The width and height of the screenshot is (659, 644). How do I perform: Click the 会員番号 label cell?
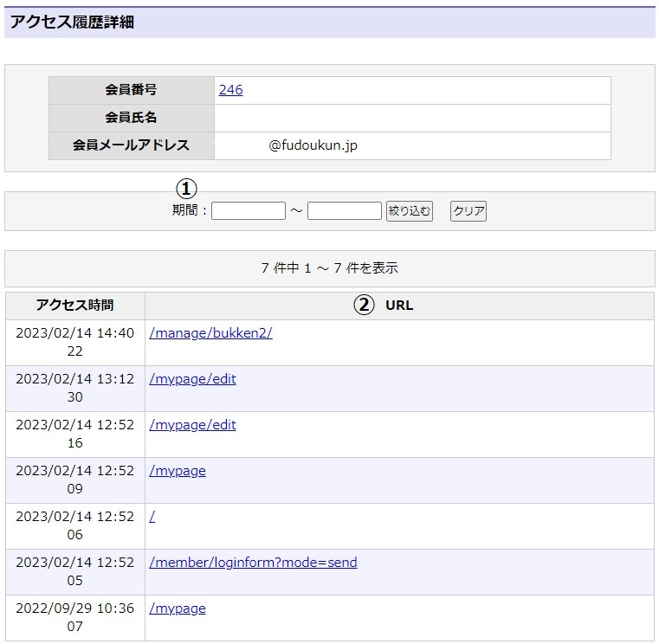[131, 90]
